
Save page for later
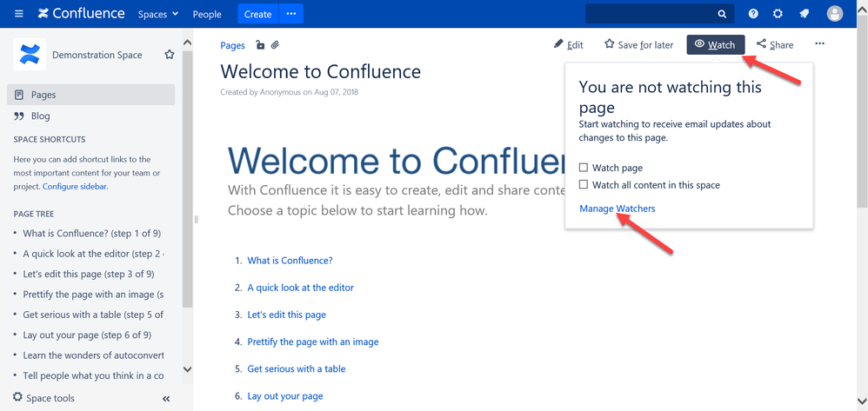click(638, 45)
